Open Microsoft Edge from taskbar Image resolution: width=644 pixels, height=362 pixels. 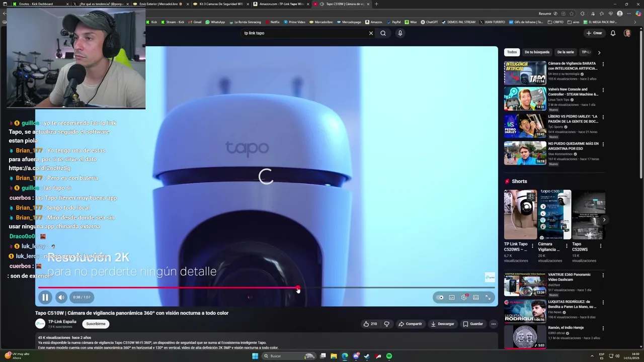[345, 356]
